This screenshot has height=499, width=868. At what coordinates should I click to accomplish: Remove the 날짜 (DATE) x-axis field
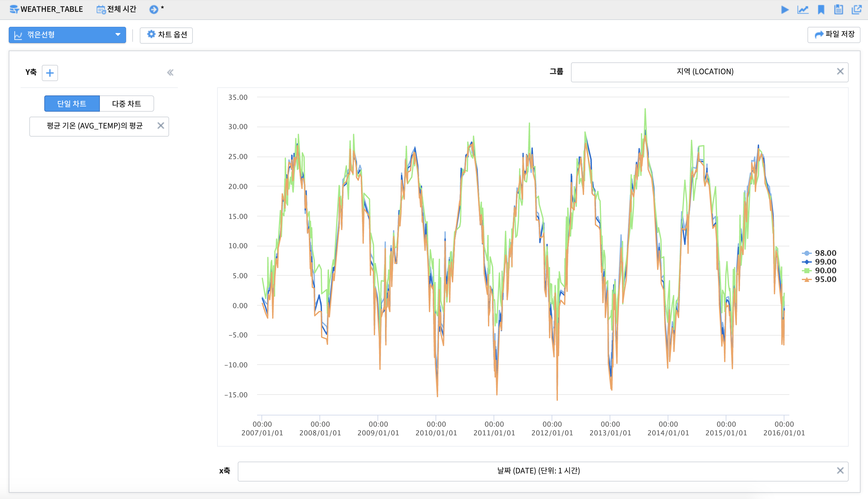[840, 471]
